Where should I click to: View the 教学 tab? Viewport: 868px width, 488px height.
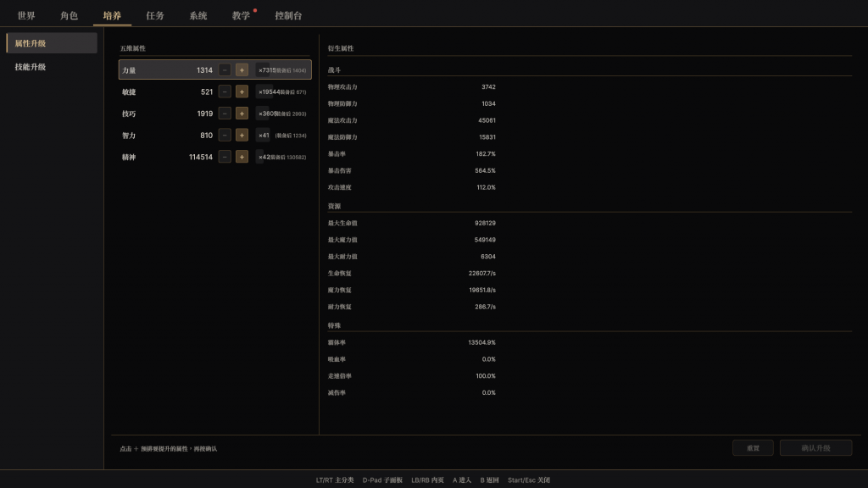coord(241,15)
